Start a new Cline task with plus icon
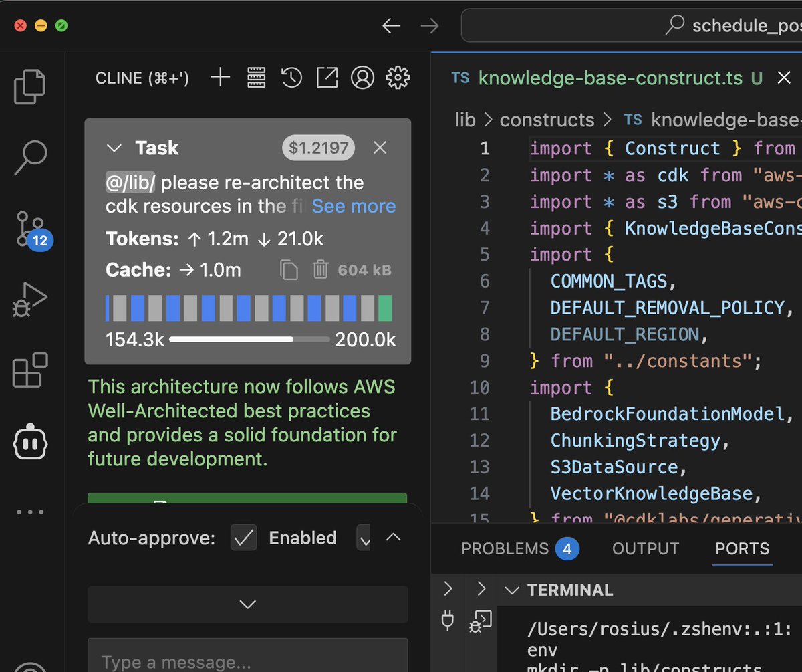This screenshot has width=802, height=672. pyautogui.click(x=220, y=78)
